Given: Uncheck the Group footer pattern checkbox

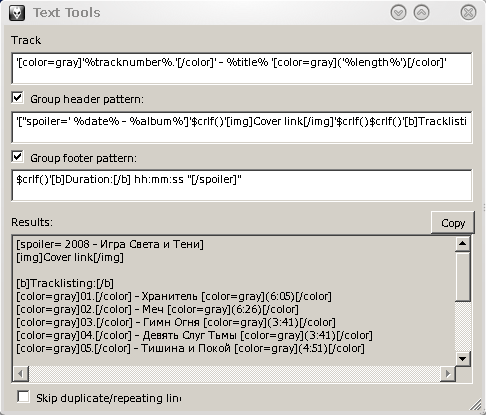Looking at the screenshot, I should click(x=17, y=157).
